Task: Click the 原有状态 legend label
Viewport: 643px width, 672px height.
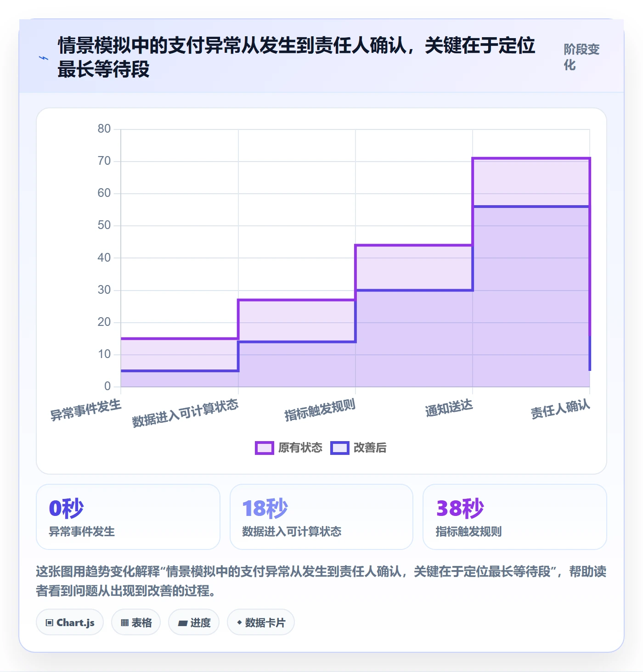Action: click(x=300, y=448)
